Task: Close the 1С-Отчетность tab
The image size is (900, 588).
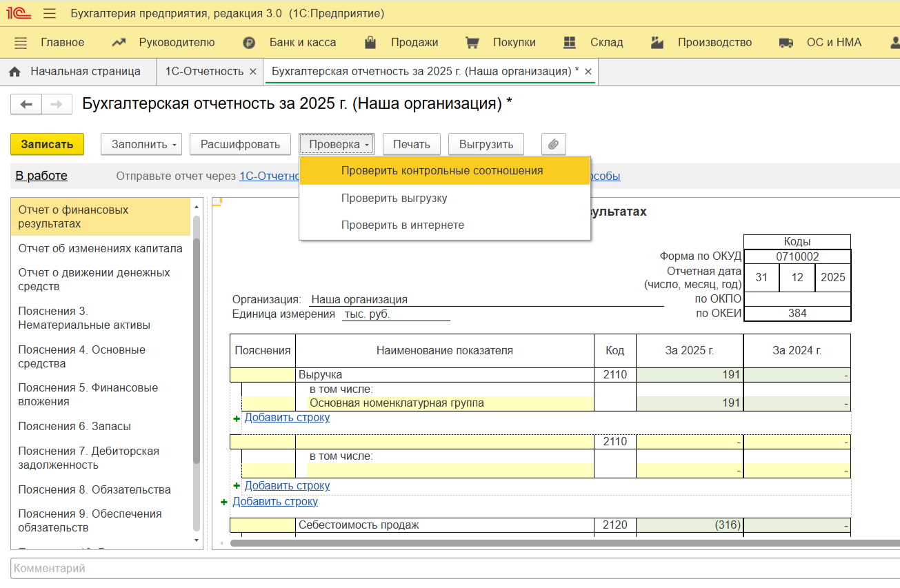Action: [x=252, y=72]
